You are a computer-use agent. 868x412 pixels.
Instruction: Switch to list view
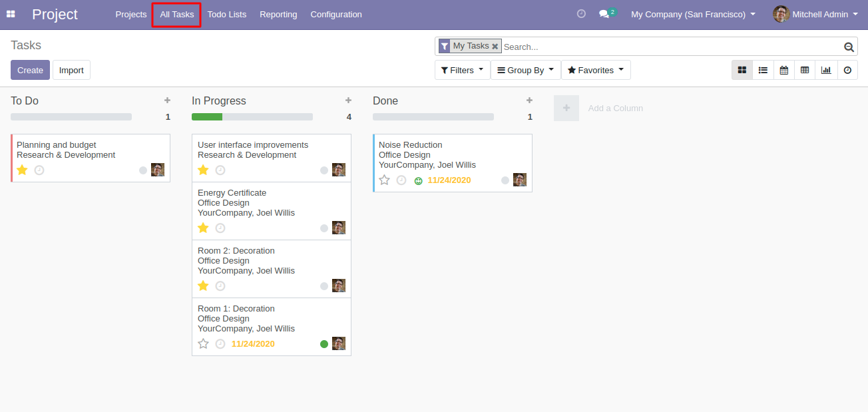click(763, 69)
